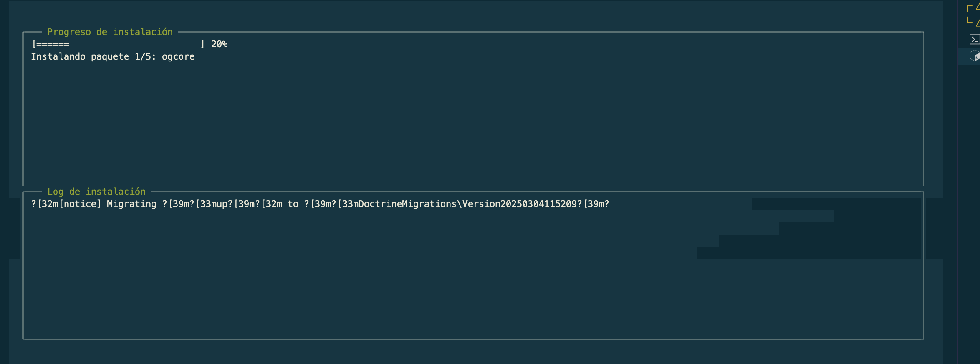Screen dimensions: 980x364
Task: Click the progress bar's closing bracket
Action: pos(202,44)
